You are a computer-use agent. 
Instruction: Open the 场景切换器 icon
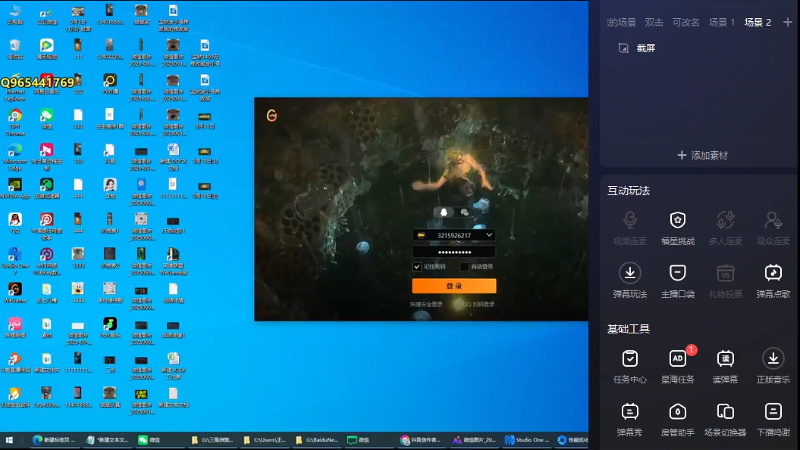click(726, 412)
